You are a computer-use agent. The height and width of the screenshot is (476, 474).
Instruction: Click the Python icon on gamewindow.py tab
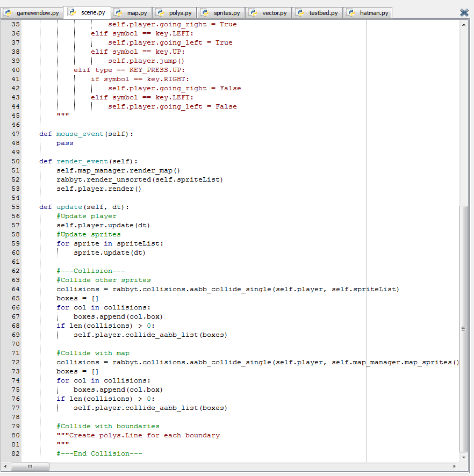[x=9, y=12]
